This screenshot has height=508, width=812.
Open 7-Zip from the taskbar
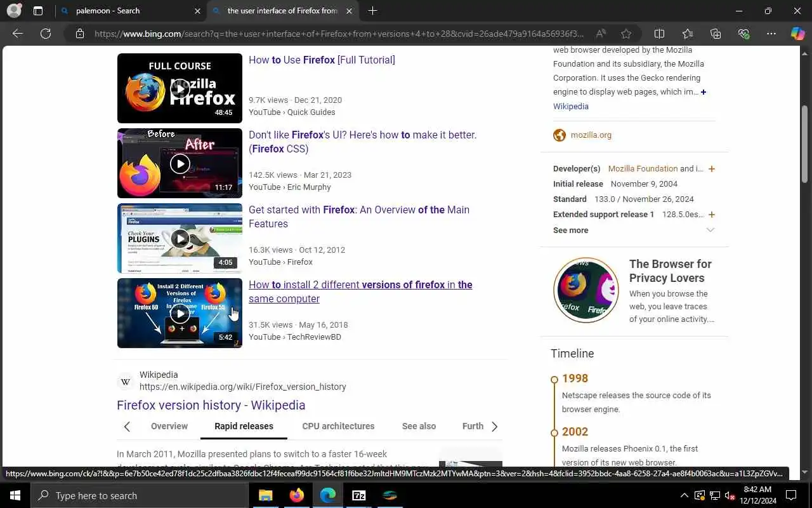point(358,495)
